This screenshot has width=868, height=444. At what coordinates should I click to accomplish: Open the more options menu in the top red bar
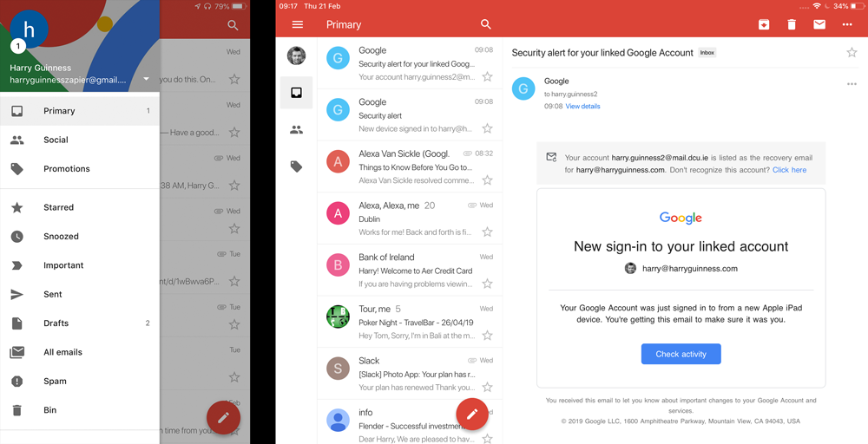pyautogui.click(x=847, y=24)
